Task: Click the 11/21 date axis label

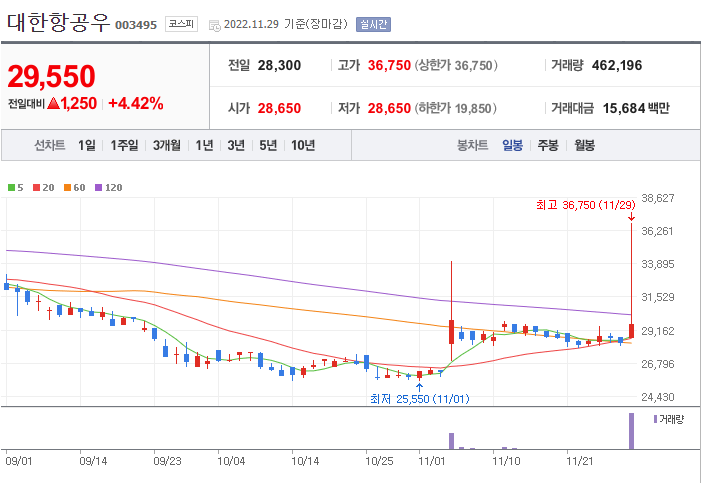Action: point(580,461)
